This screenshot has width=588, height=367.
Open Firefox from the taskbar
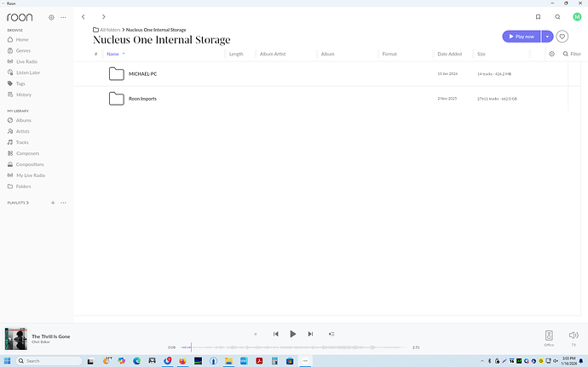[x=182, y=361]
